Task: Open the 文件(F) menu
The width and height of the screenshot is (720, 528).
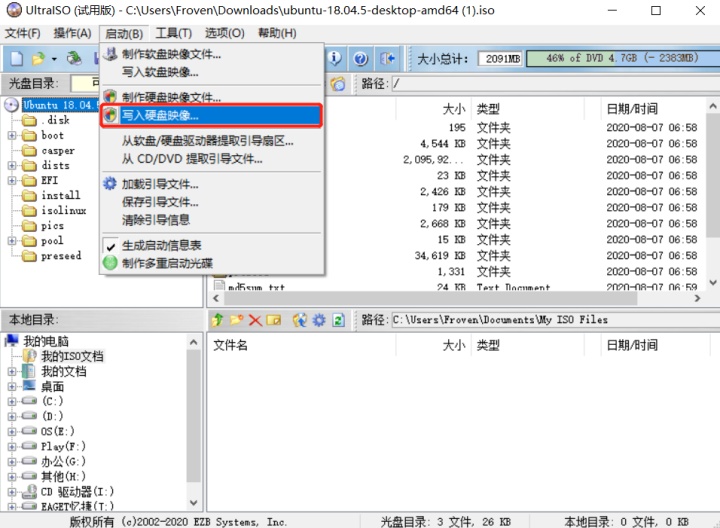Action: 22,33
